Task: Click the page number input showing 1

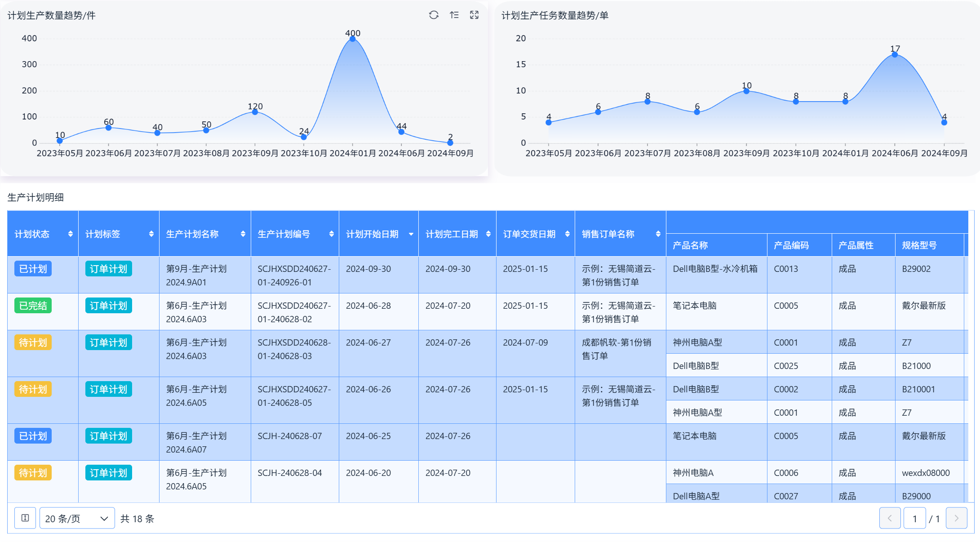Action: 915,518
